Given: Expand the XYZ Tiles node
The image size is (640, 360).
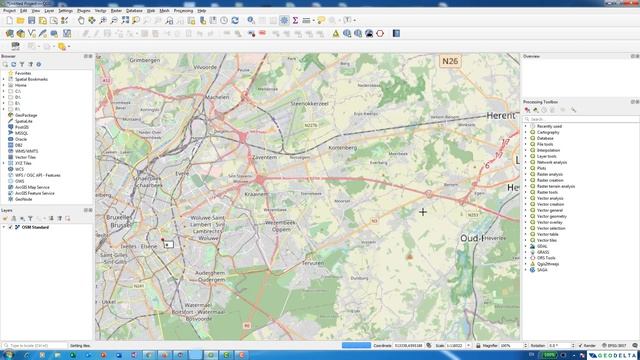Looking at the screenshot, I should tap(4, 163).
